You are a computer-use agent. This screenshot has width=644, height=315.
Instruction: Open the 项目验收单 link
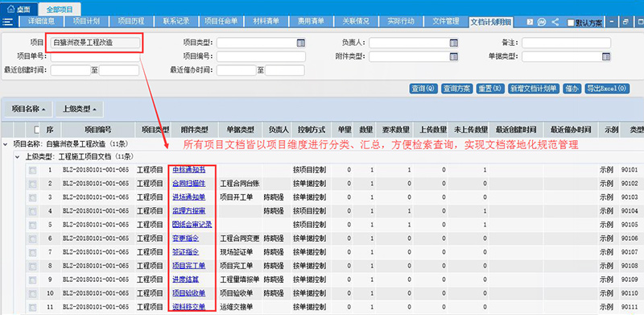click(x=189, y=293)
